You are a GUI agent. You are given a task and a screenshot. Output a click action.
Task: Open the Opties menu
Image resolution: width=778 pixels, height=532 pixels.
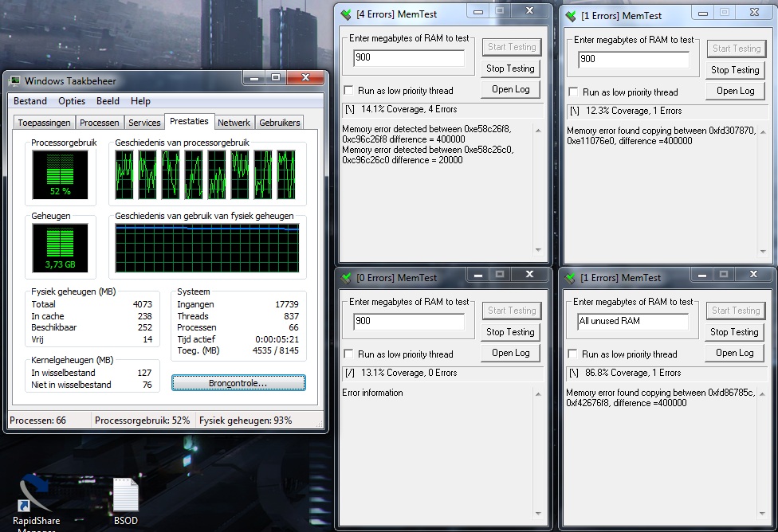pyautogui.click(x=72, y=101)
